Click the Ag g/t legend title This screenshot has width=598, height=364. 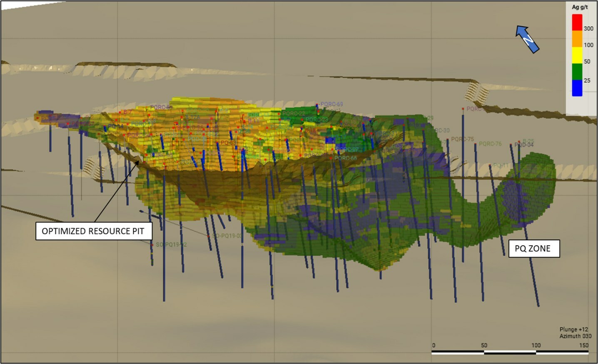(x=580, y=7)
